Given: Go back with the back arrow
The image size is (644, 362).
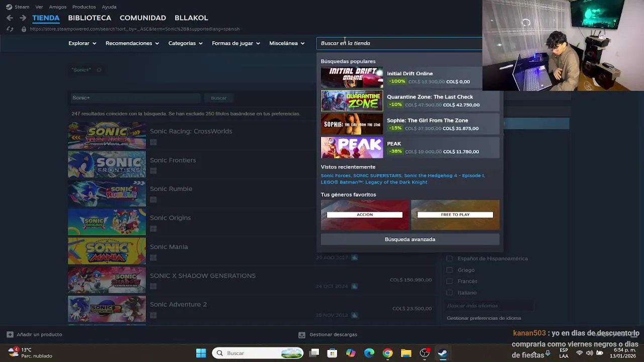Looking at the screenshot, I should tap(10, 18).
